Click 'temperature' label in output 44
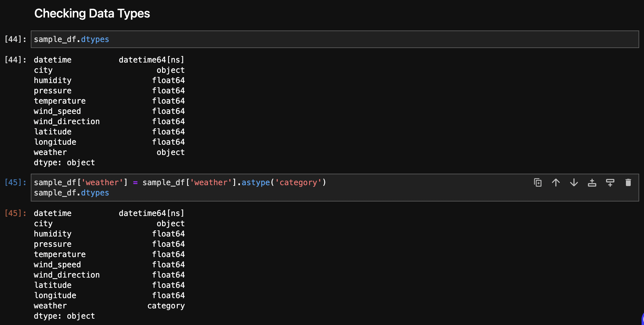Screen dimensions: 644x325 pyautogui.click(x=60, y=101)
